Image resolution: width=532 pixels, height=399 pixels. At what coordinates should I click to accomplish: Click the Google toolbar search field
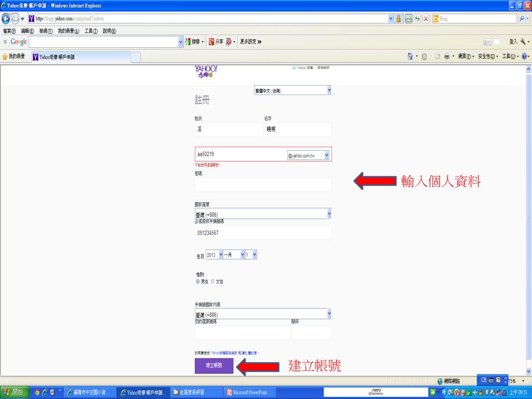(103, 42)
